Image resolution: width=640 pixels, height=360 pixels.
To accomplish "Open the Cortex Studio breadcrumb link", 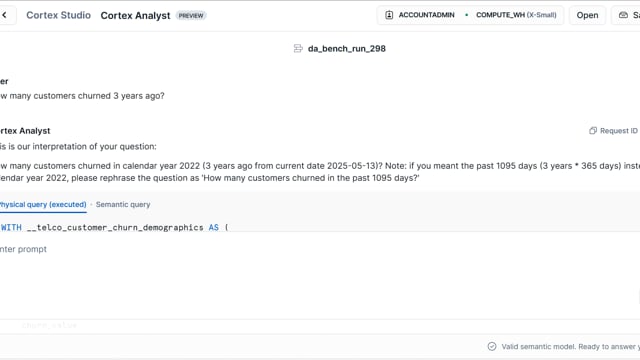I will 58,15.
